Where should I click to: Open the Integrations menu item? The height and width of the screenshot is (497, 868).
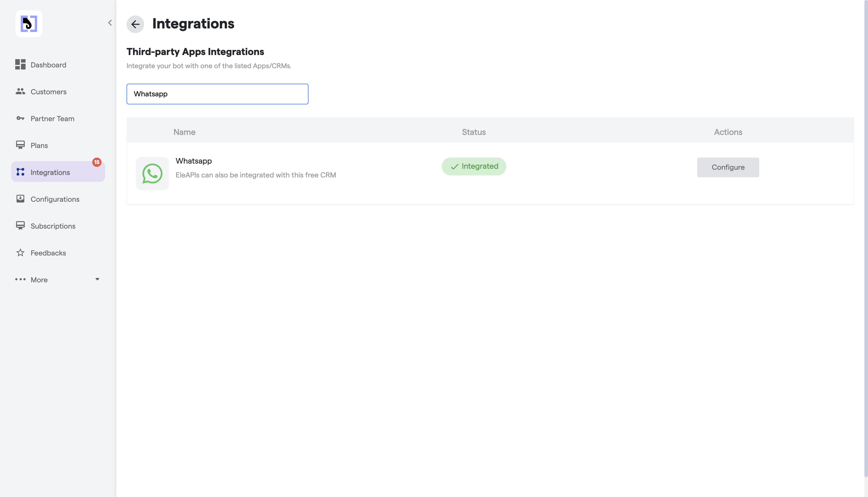coord(50,172)
